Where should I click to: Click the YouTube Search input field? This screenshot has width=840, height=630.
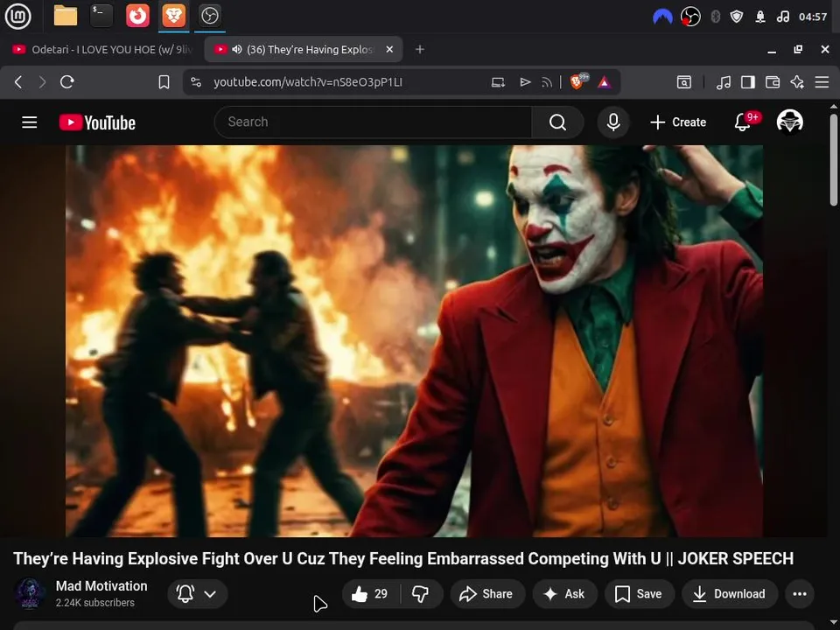[374, 122]
